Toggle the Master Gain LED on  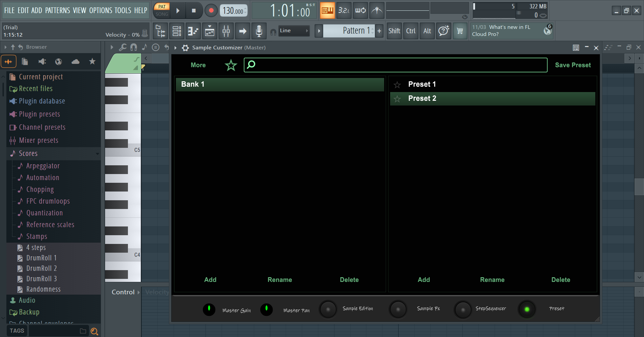pyautogui.click(x=209, y=309)
